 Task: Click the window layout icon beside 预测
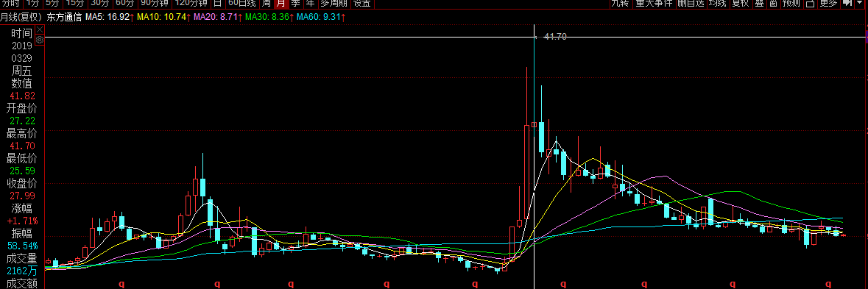tap(810, 4)
